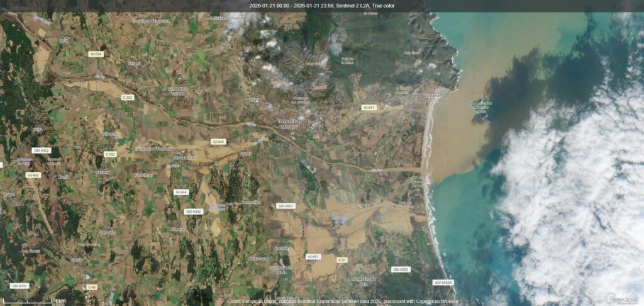The height and width of the screenshot is (306, 644).
Task: Click the GI-642 road shield
Action: pos(33,175)
